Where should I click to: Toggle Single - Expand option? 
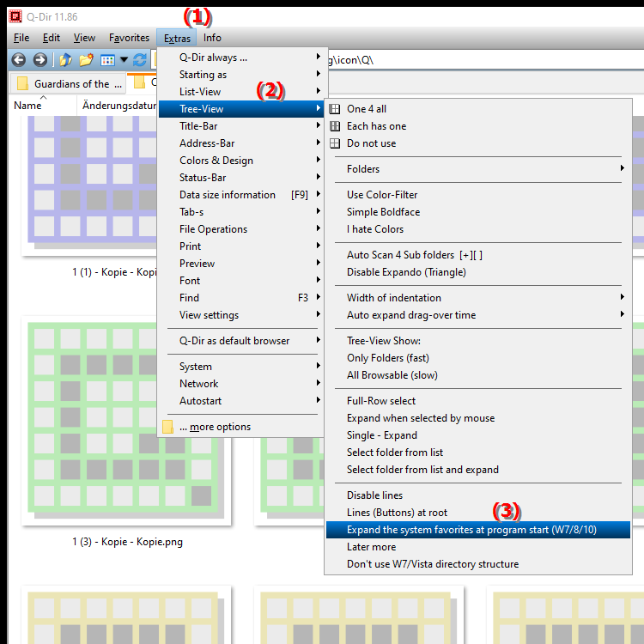click(478, 435)
